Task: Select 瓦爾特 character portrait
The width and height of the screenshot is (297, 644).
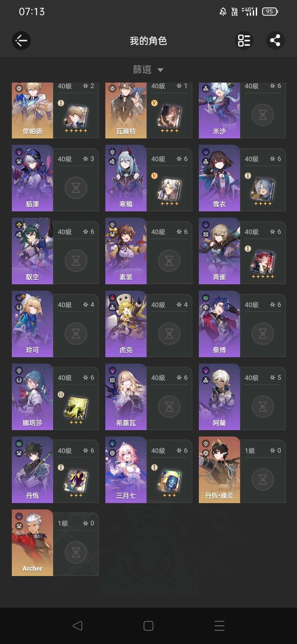Action: (126, 111)
